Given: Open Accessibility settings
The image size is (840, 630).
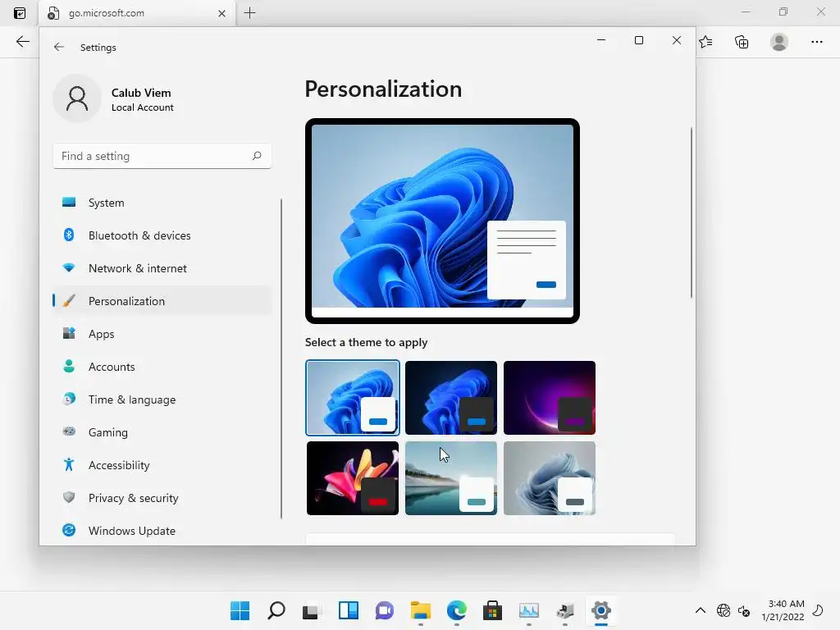Looking at the screenshot, I should [162, 464].
